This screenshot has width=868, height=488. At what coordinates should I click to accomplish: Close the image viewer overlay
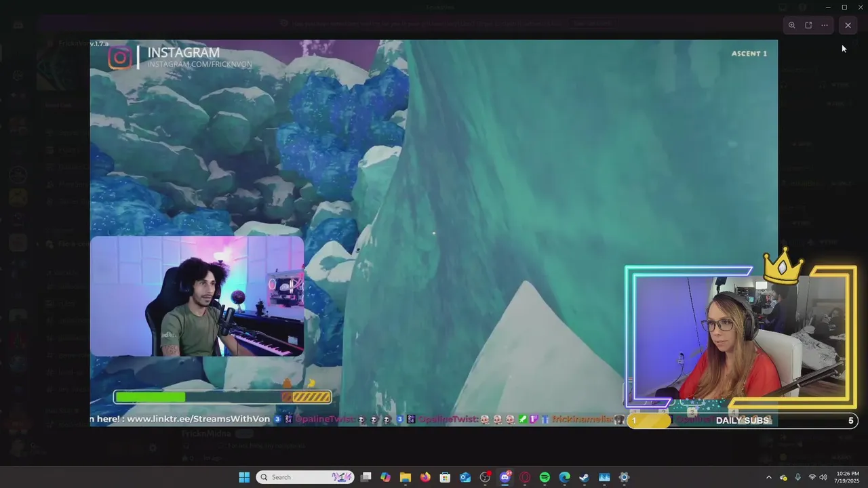[848, 25]
